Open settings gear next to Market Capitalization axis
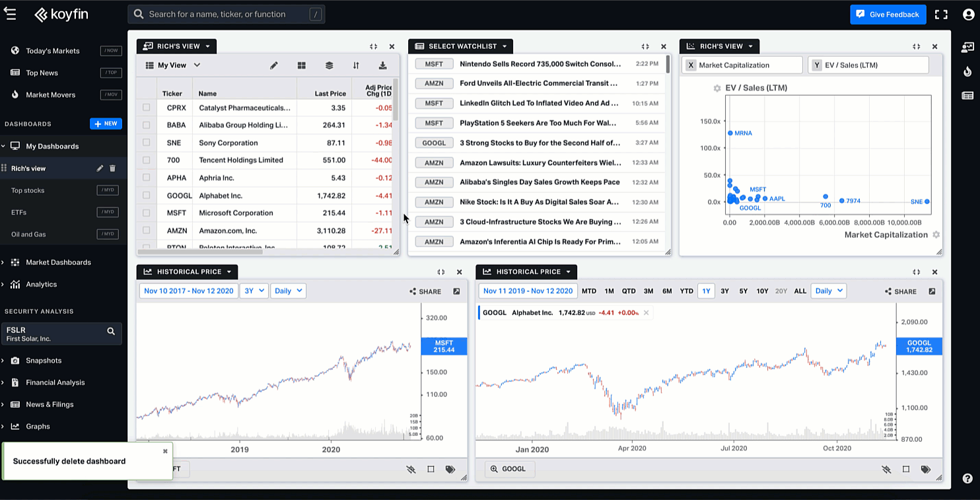980x500 pixels. pyautogui.click(x=936, y=234)
